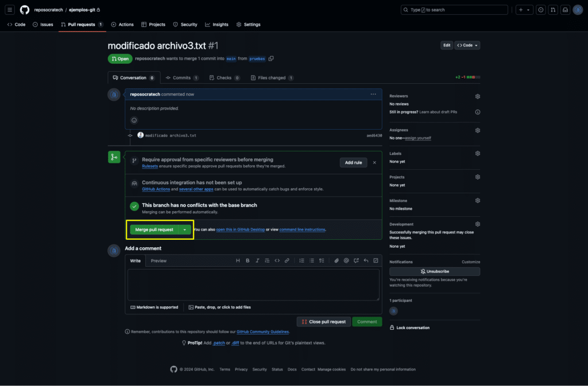Switch to the Preview comment tab

[158, 260]
